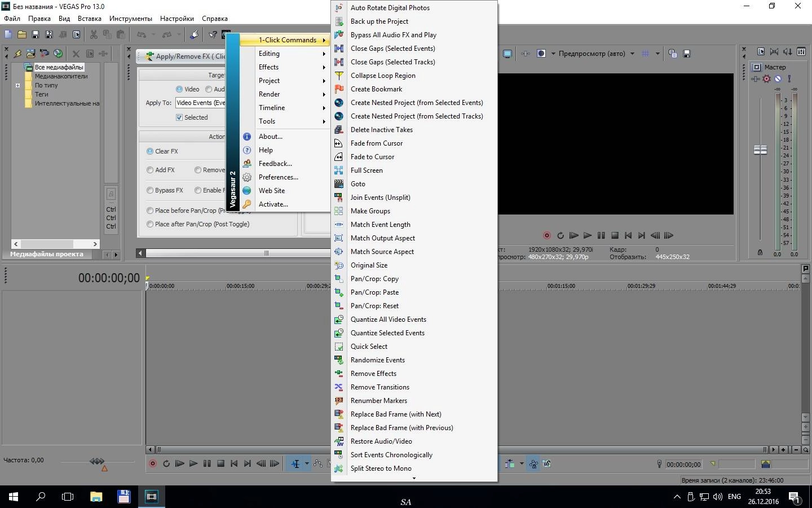Screen dimensions: 812x508
Task: Click the external monitor preview icon
Action: tap(507, 54)
